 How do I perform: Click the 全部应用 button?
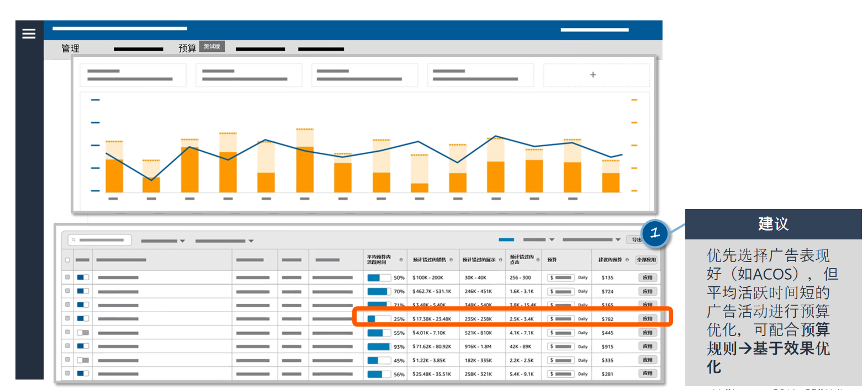pos(646,260)
